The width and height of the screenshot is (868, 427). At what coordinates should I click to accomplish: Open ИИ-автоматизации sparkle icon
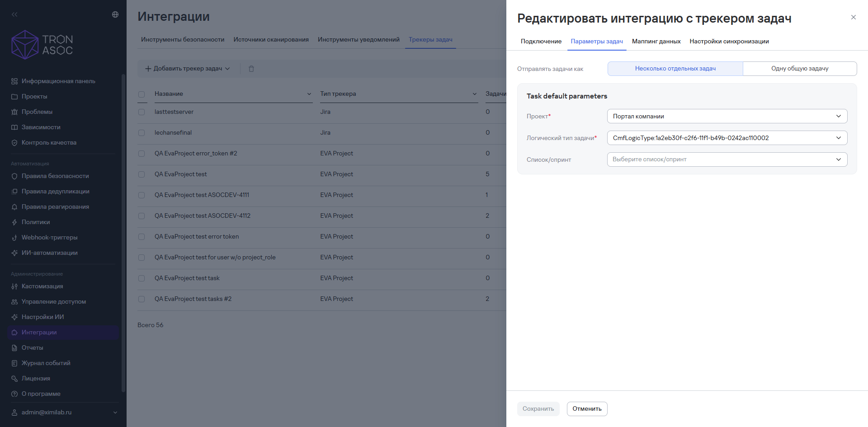point(14,253)
